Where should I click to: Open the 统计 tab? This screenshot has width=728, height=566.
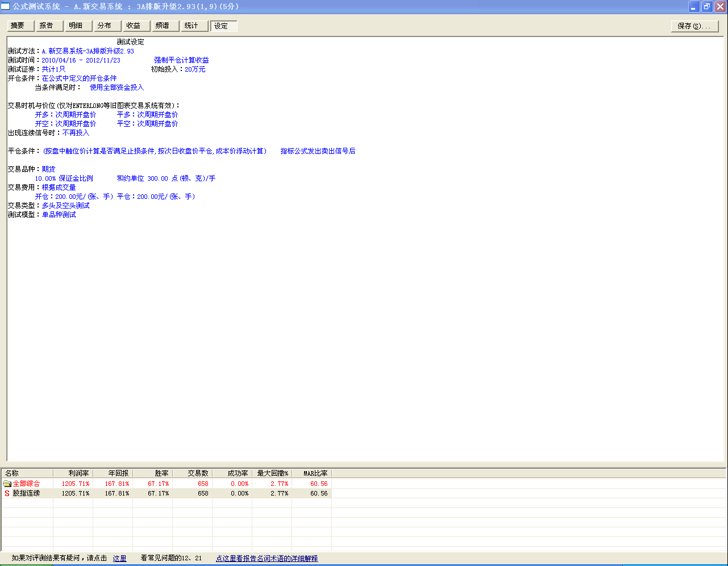pos(195,26)
